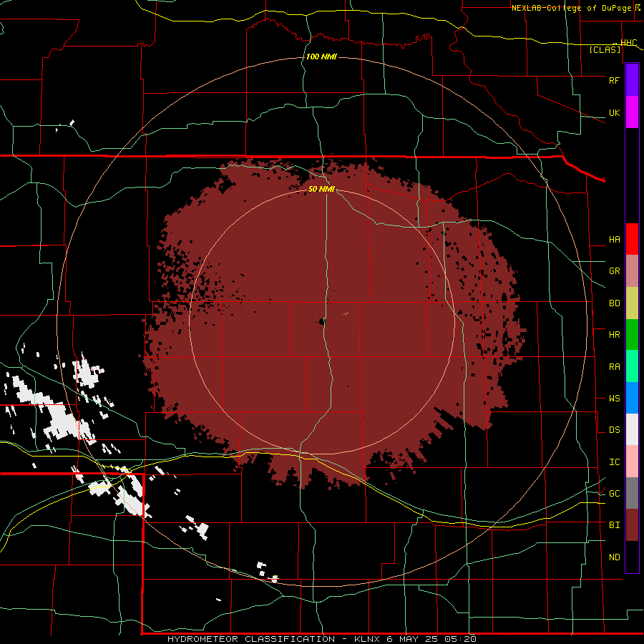Click the '6 MAY 25 05:20' timestamp
Viewport: 644px width, 644px height.
[431, 639]
